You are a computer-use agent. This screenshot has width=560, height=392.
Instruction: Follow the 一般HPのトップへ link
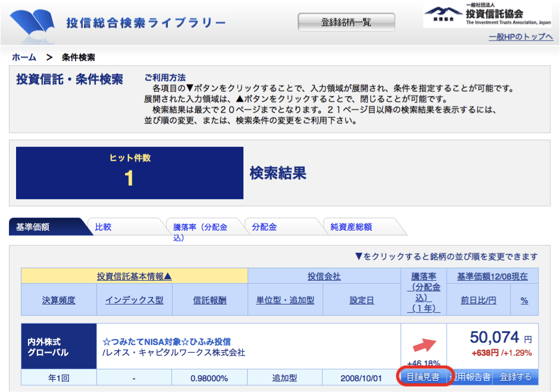click(521, 37)
